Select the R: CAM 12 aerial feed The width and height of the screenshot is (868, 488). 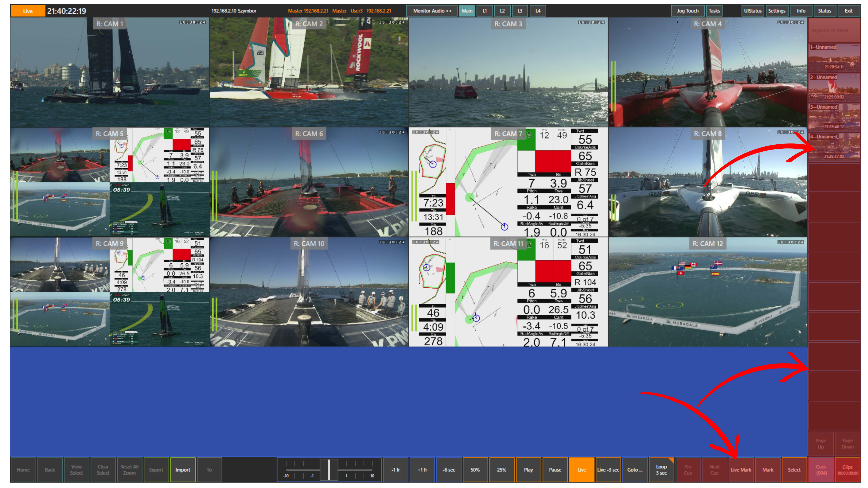pos(708,292)
